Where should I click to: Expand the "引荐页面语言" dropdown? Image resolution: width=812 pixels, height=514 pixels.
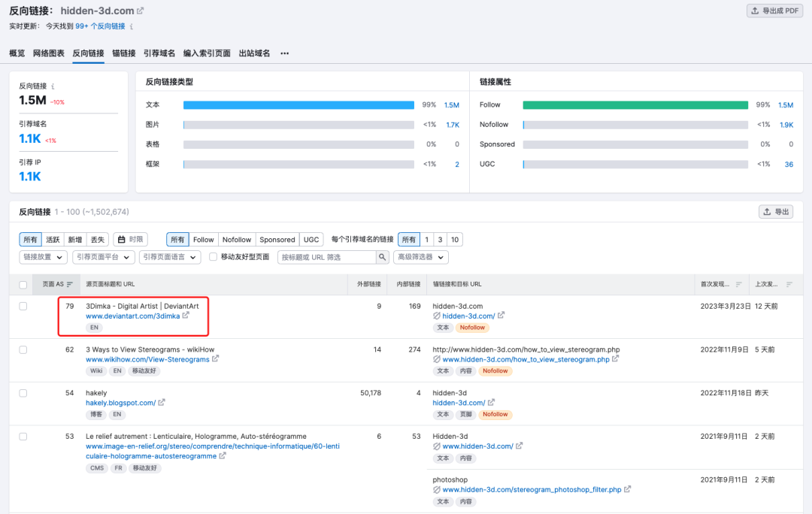170,257
